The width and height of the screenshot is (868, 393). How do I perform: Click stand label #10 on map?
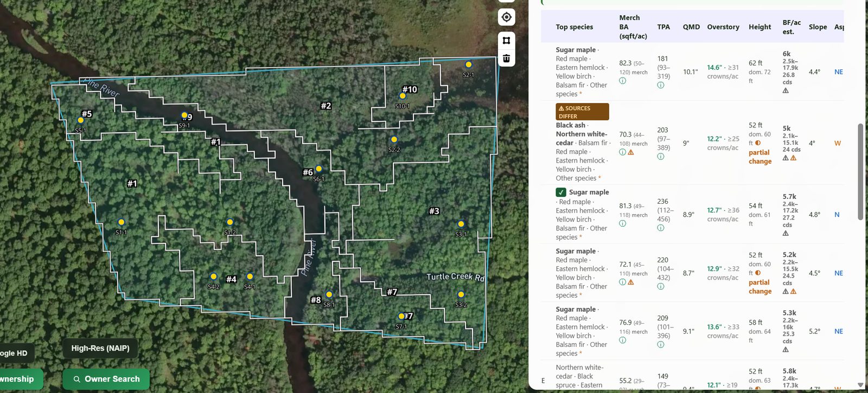(410, 89)
